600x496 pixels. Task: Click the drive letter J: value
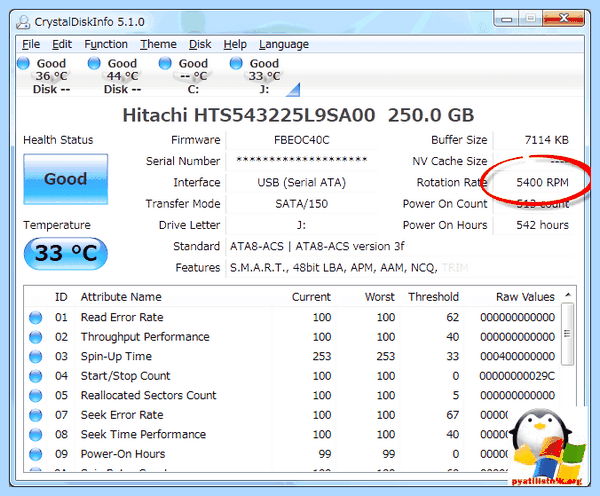(x=302, y=225)
